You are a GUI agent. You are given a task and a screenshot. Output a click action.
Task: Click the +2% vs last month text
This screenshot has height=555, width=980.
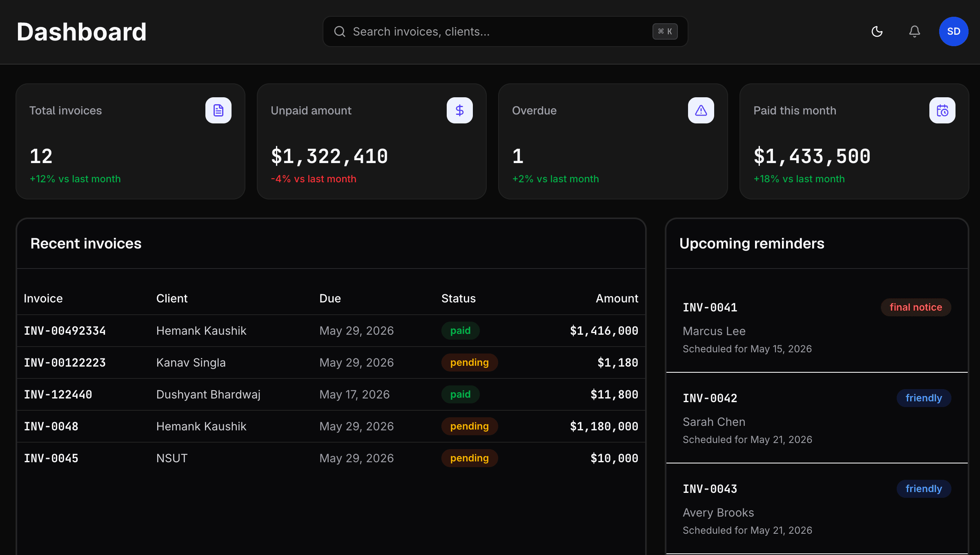[556, 179]
